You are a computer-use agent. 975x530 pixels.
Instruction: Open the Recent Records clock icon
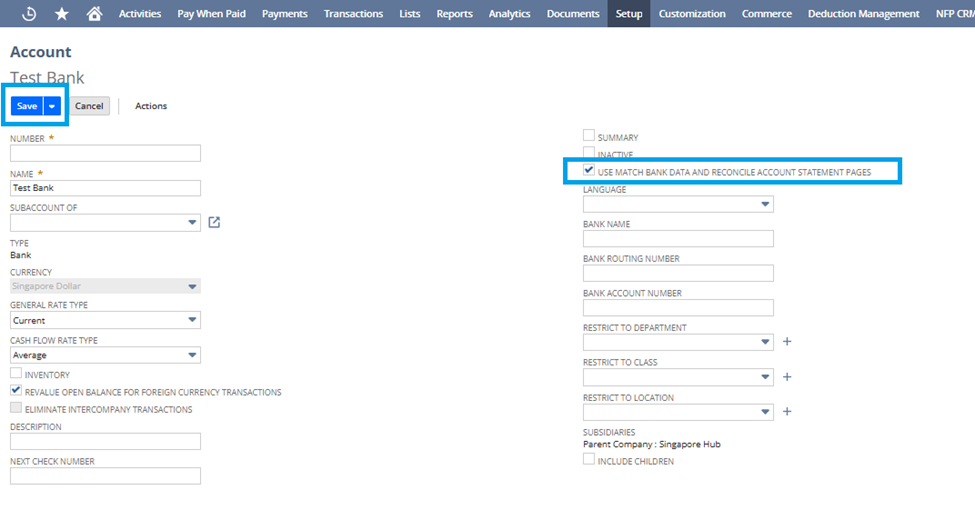click(x=29, y=14)
